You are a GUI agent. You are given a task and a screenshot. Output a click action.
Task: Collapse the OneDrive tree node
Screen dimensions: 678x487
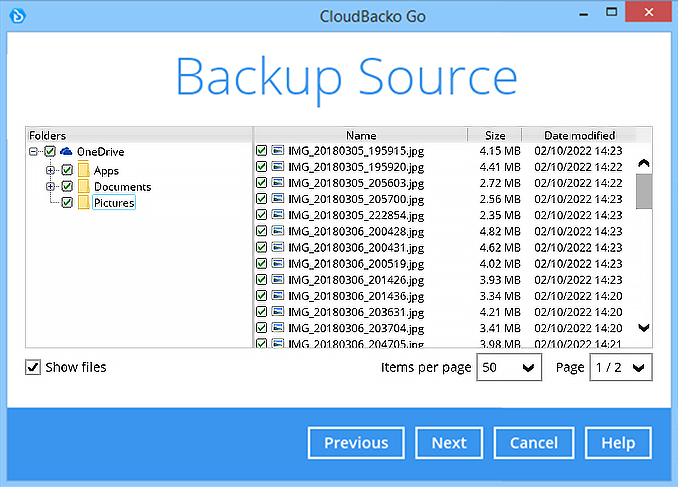pyautogui.click(x=33, y=151)
